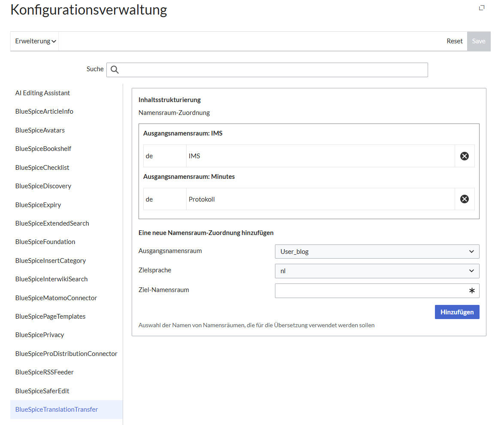Open BlueSpicePageTemplates settings
Viewport: 504px width, 425px height.
pos(50,316)
